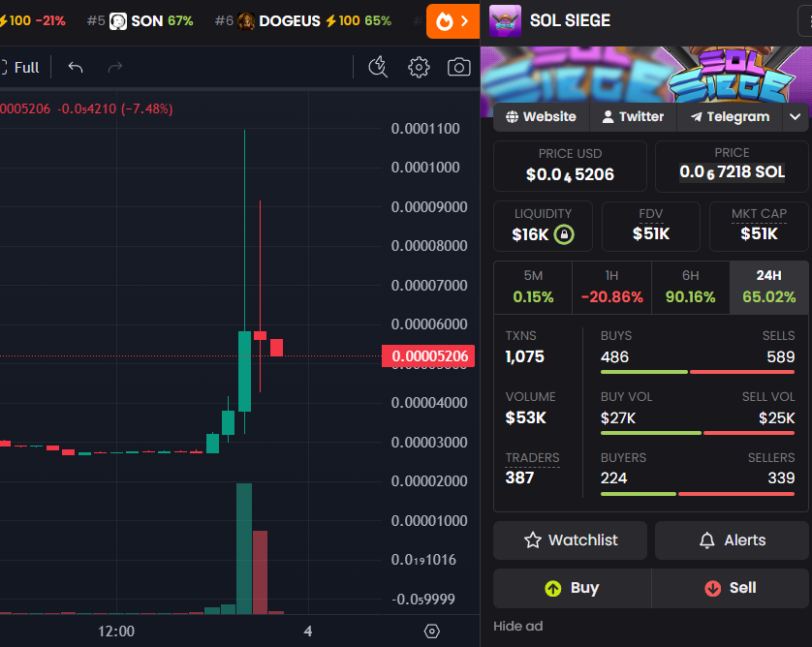Click the chart time axis settings icon
Viewport: 812px width, 647px height.
click(431, 632)
